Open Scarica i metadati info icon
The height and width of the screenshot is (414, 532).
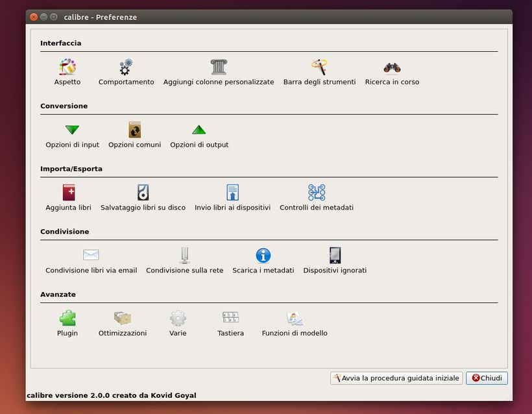(263, 255)
